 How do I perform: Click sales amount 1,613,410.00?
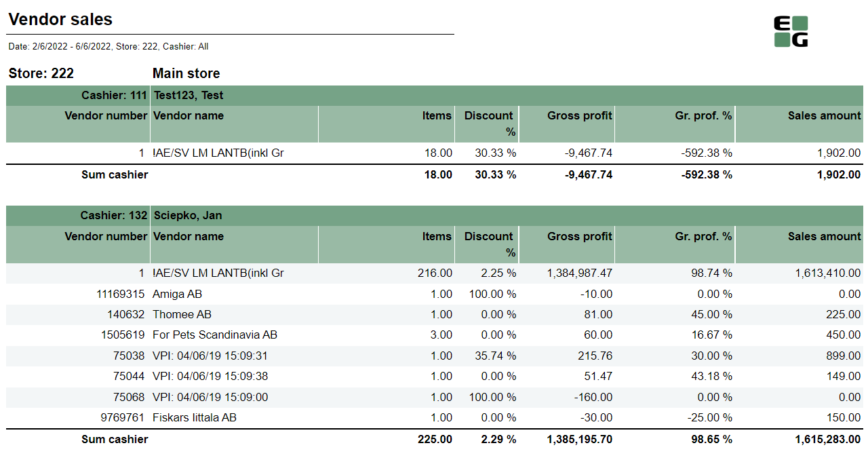pos(828,273)
